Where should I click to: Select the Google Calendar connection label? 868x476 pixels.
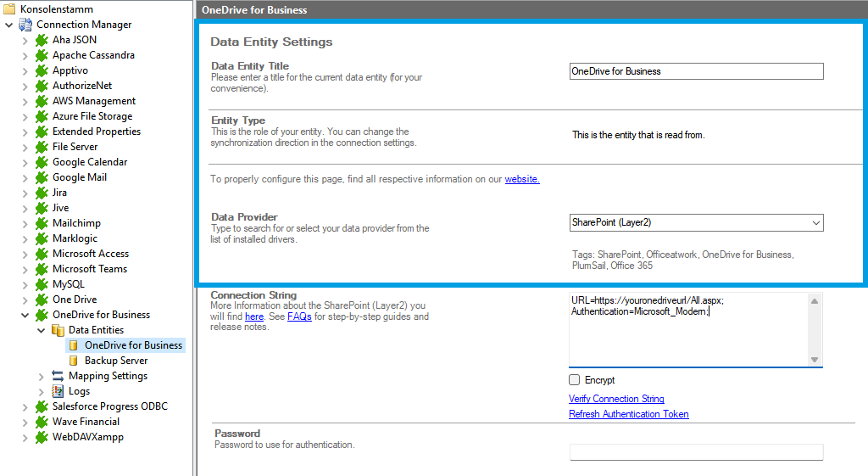tap(90, 162)
